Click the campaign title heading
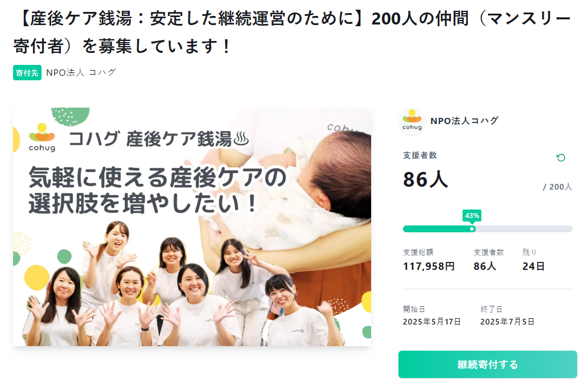Image resolution: width=588 pixels, height=386 pixels. (x=292, y=32)
